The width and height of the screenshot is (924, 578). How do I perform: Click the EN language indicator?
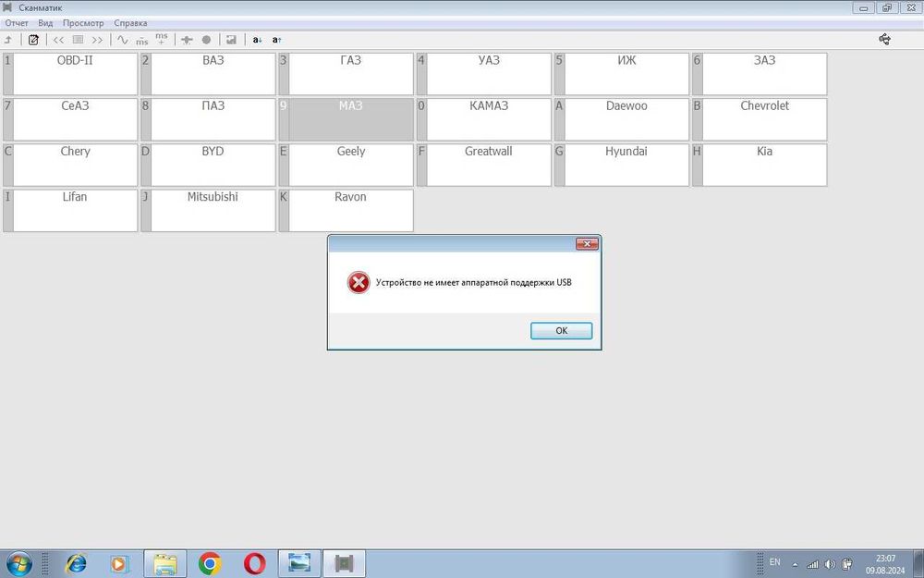tap(775, 562)
